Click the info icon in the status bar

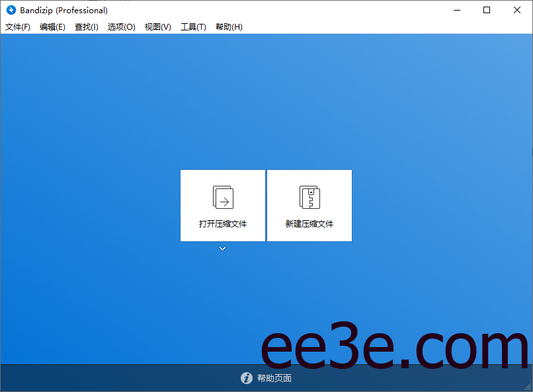coord(246,378)
